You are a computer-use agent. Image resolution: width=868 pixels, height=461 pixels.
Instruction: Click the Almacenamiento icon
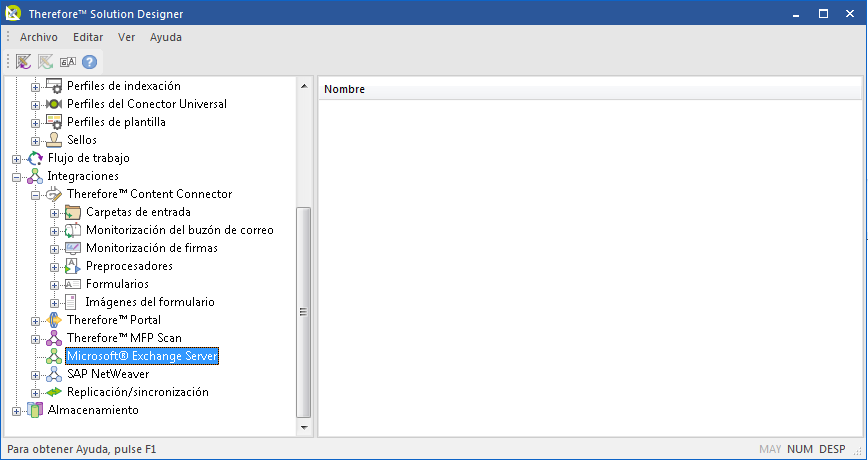(x=35, y=410)
